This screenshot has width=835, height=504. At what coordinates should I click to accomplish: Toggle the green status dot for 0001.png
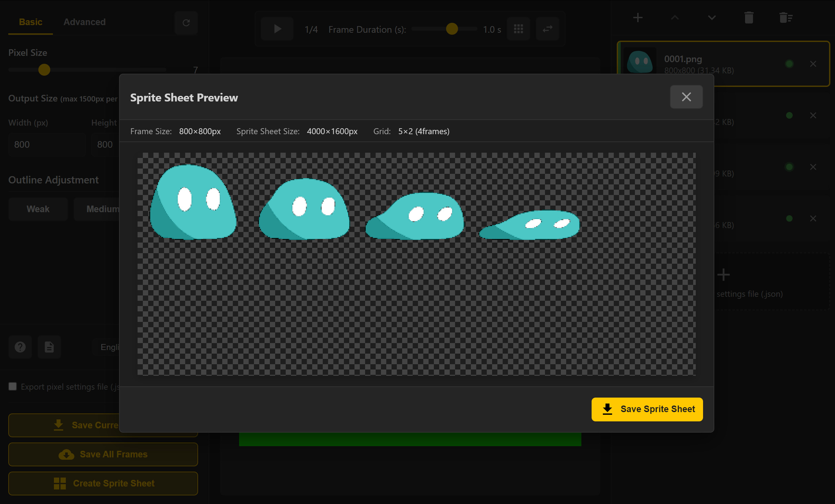789,63
